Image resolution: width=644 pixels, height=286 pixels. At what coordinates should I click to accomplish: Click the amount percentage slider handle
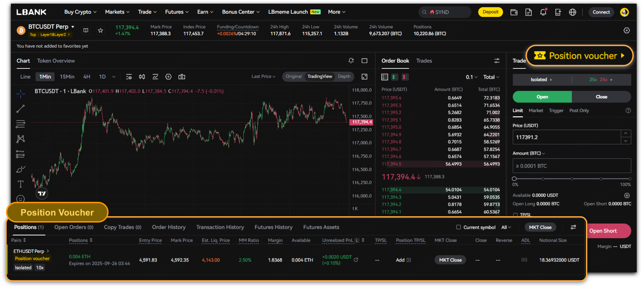point(514,179)
